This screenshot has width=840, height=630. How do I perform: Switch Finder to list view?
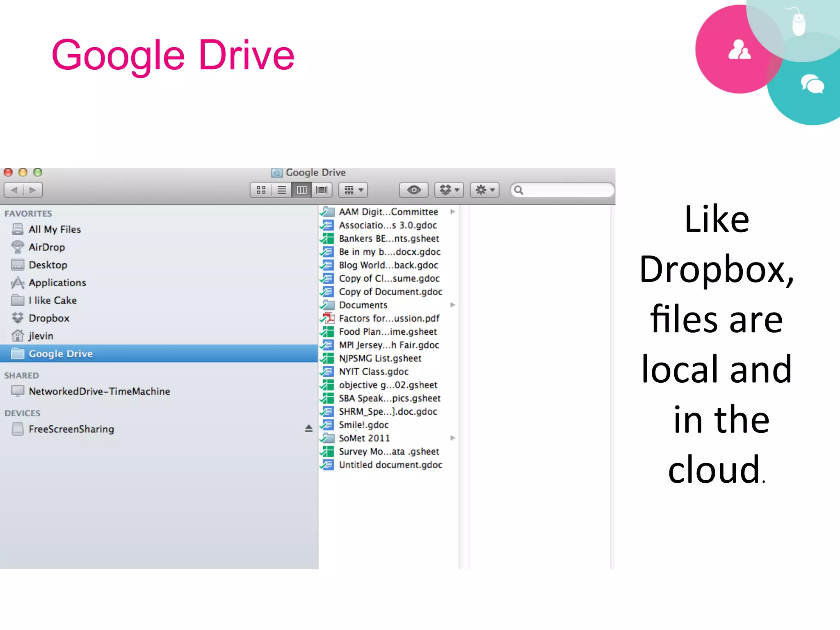click(281, 190)
